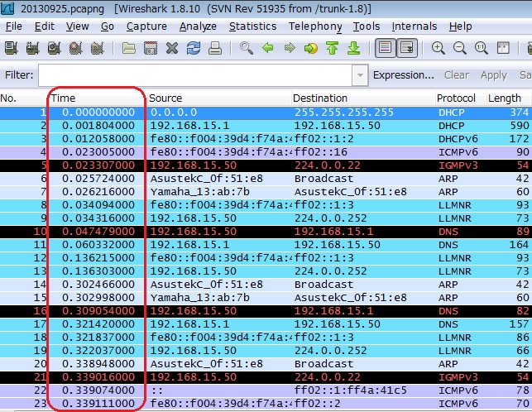Open a capture file folder icon
This screenshot has width=532, height=412.
click(x=128, y=48)
